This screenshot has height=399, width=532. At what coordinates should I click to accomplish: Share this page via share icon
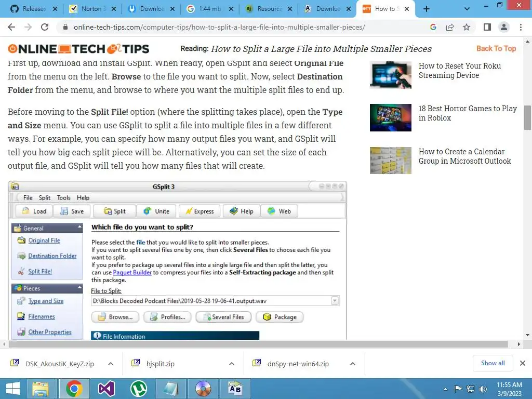(x=450, y=27)
